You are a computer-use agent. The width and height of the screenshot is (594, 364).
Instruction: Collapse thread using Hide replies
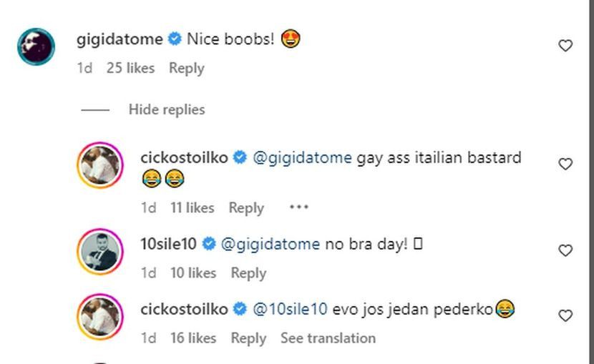point(166,109)
